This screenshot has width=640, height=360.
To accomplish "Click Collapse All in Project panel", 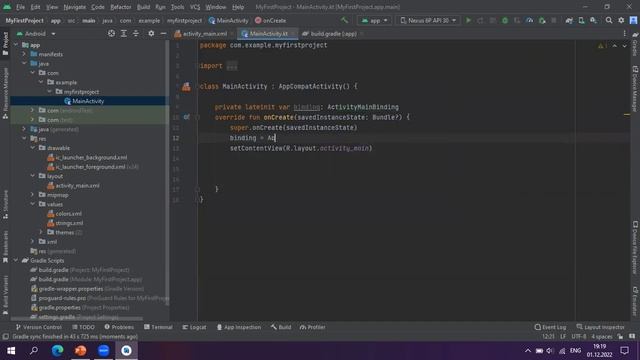I will [x=136, y=33].
